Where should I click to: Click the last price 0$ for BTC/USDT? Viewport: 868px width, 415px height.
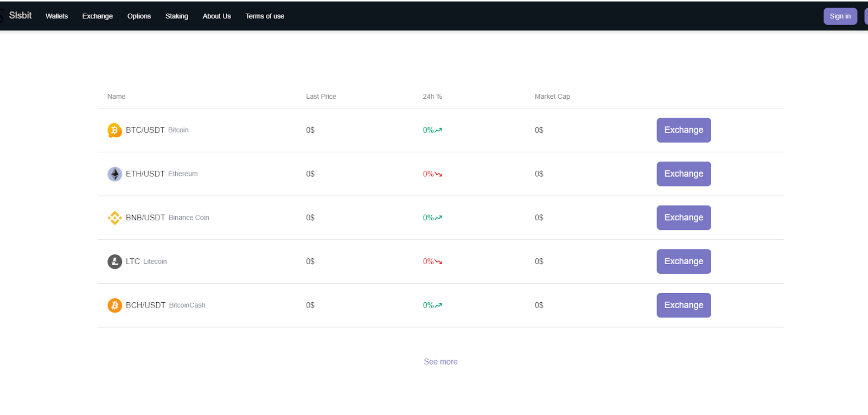click(310, 130)
